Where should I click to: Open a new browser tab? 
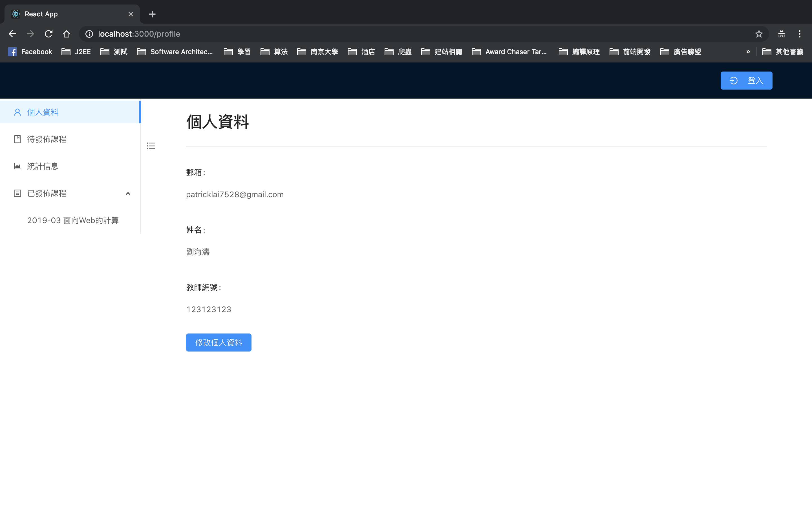point(152,14)
